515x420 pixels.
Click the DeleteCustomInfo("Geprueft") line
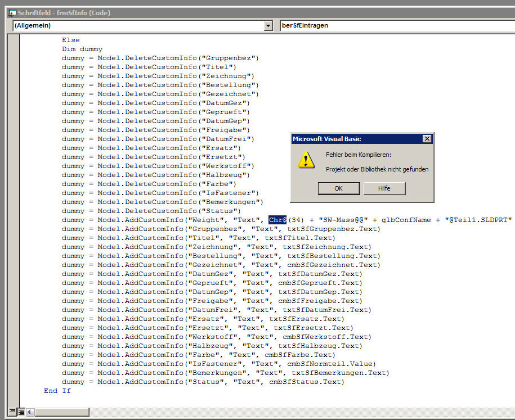pos(156,112)
